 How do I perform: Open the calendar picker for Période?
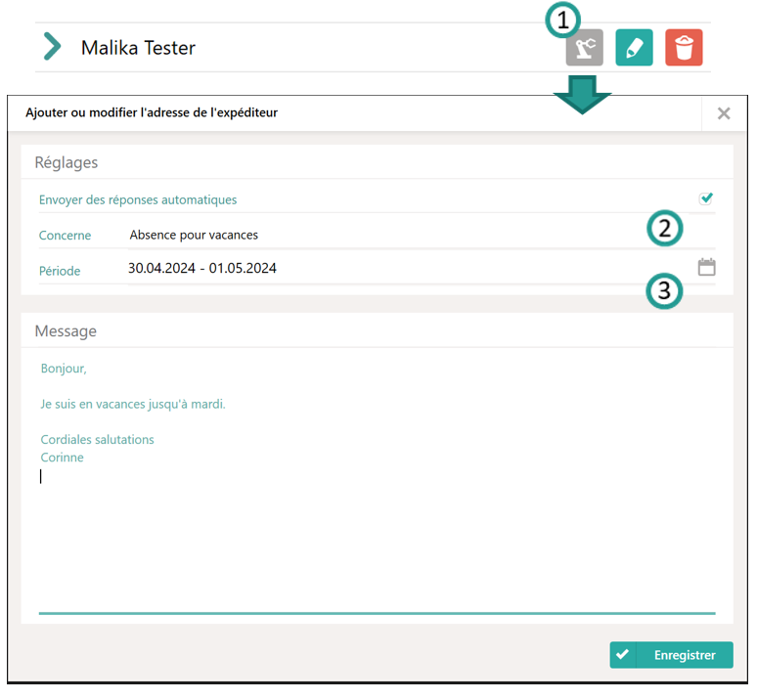click(706, 267)
